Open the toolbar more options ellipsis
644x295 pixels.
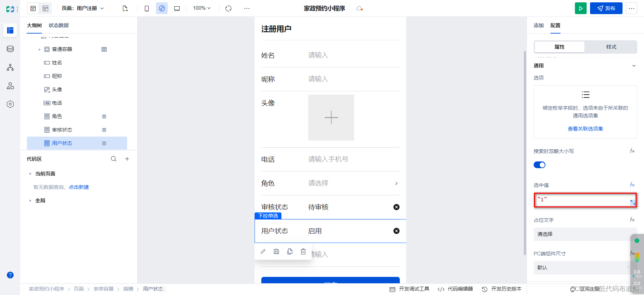(x=247, y=8)
